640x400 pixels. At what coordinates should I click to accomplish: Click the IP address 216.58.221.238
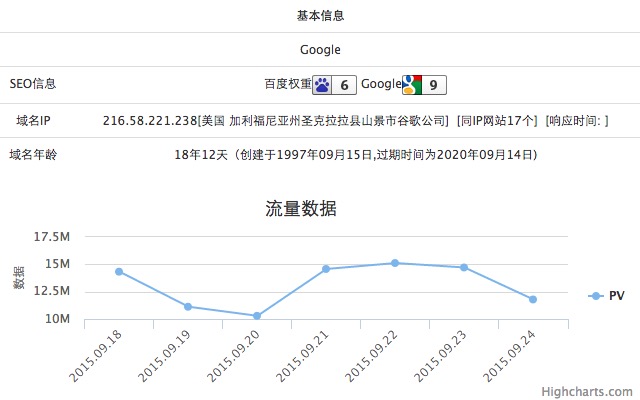[150, 121]
